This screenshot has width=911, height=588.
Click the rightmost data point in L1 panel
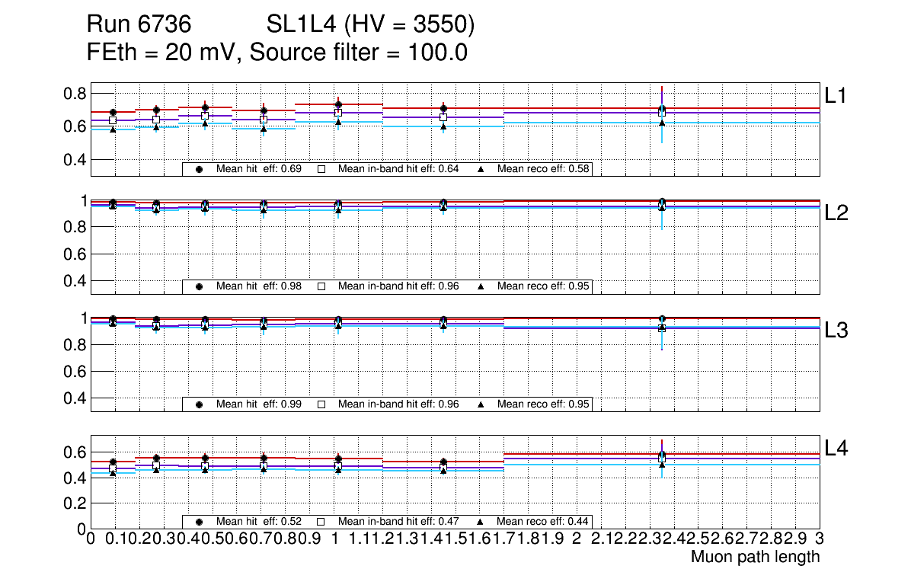(662, 110)
